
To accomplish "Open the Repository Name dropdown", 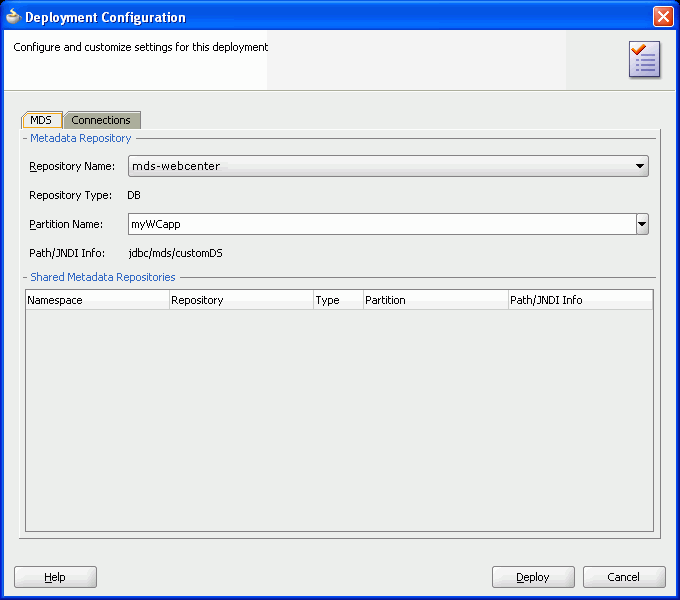I will coord(388,166).
